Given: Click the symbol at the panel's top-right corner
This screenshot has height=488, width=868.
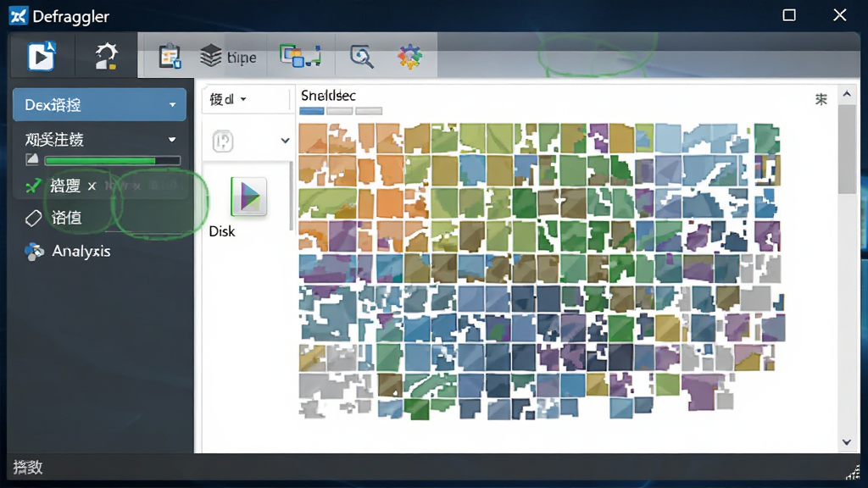Looking at the screenshot, I should tap(821, 99).
